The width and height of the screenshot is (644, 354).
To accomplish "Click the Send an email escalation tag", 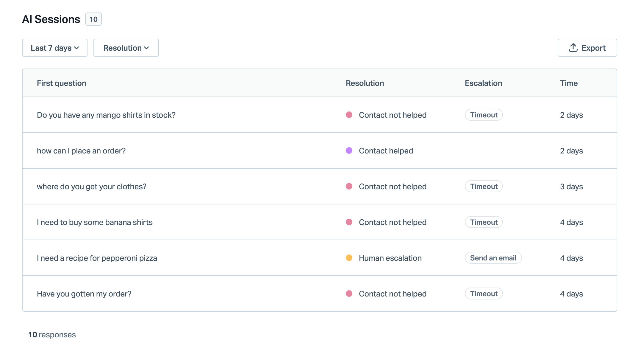I will [493, 258].
